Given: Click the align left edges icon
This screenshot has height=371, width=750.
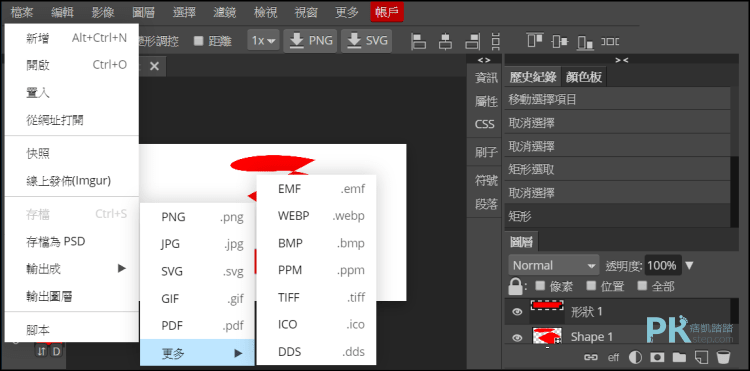Looking at the screenshot, I should tap(419, 41).
